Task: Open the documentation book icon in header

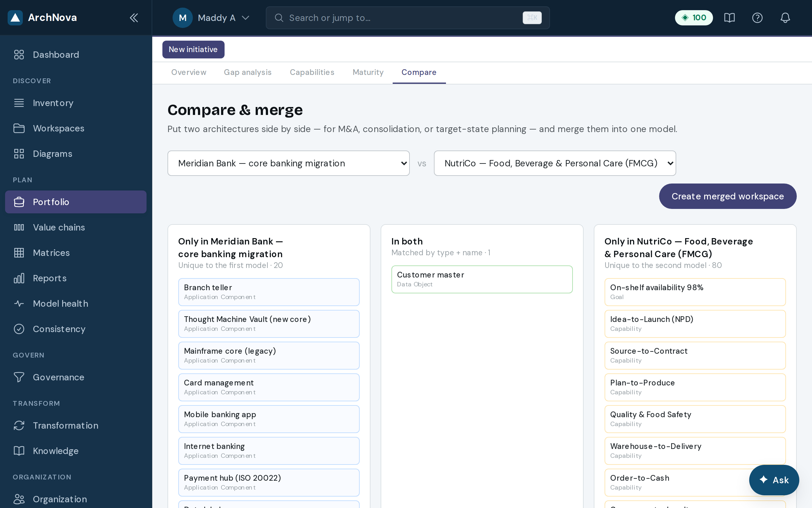Action: 730,18
